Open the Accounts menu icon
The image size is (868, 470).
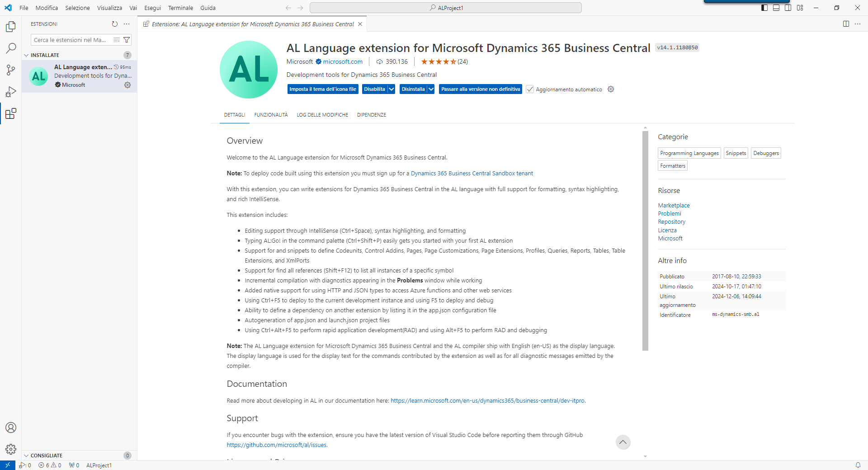tap(11, 428)
